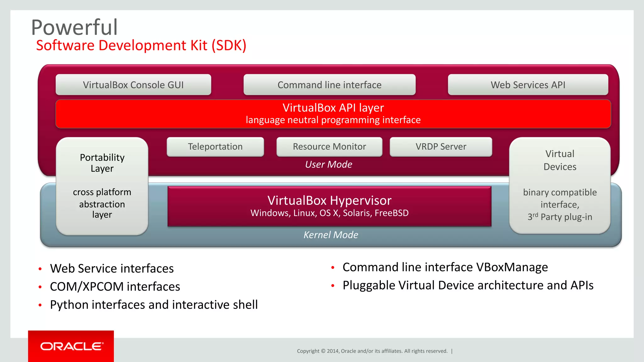The image size is (644, 362).
Task: Click the Software Development Kit (SDK) subtitle
Action: click(x=141, y=46)
